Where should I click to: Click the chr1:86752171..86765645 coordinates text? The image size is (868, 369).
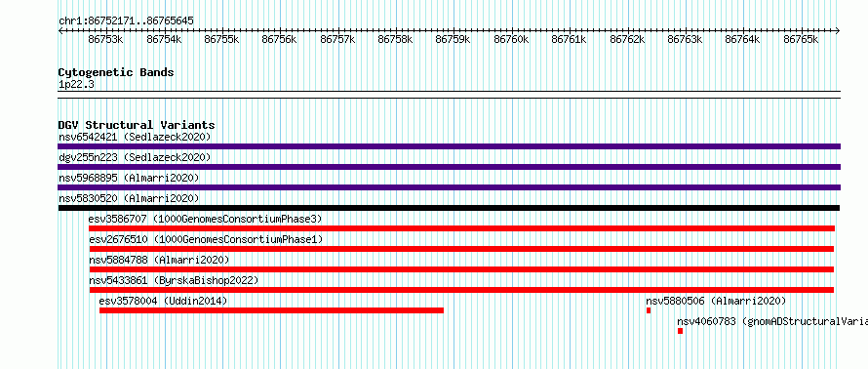tap(126, 21)
